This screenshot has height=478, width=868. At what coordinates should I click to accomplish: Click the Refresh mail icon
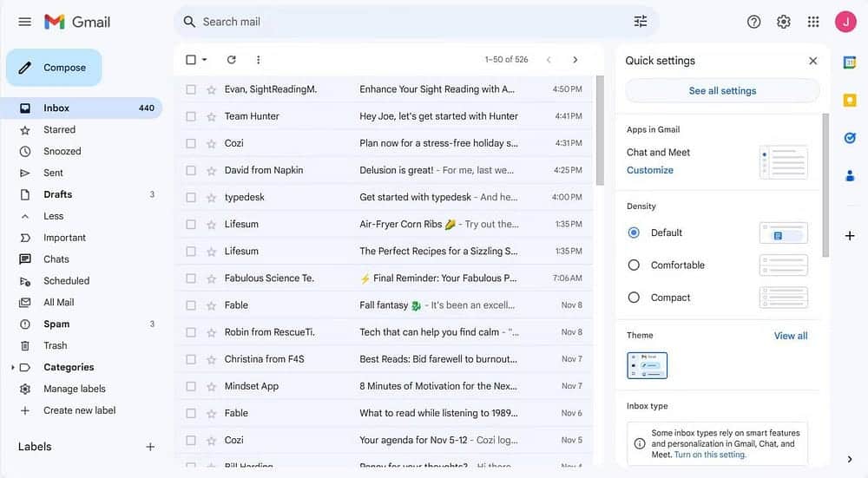pos(231,60)
